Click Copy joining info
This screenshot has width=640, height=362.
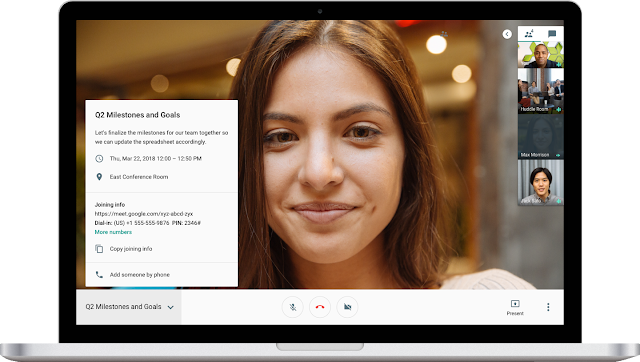[131, 249]
